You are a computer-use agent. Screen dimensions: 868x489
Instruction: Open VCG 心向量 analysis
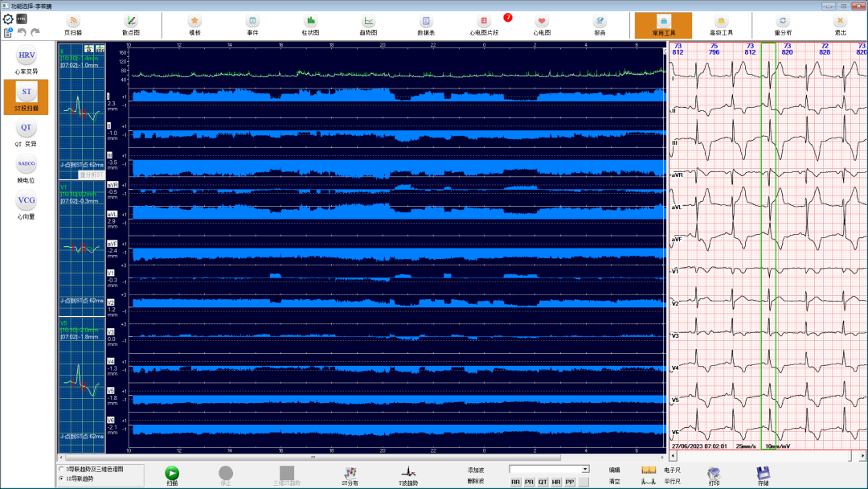(x=26, y=205)
